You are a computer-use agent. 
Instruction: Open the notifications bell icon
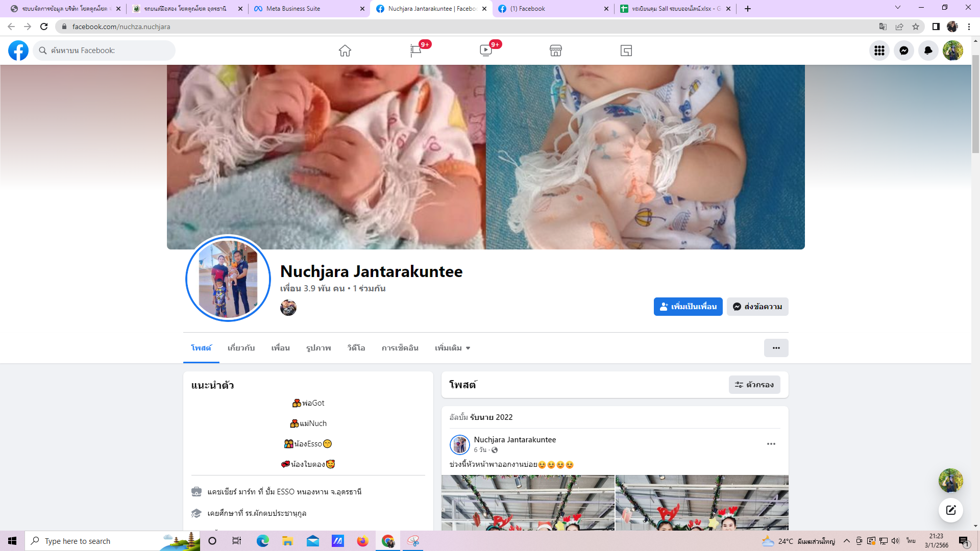[x=928, y=51]
